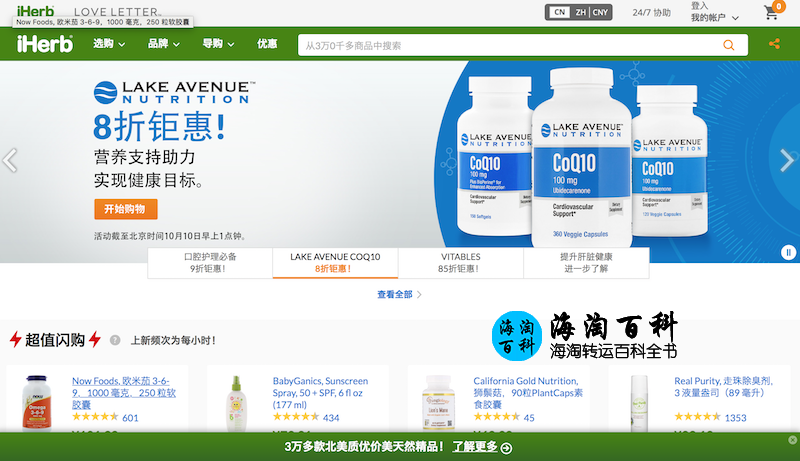Click the Real Purity deodorant thumbnail
800x461 pixels.
[x=639, y=403]
